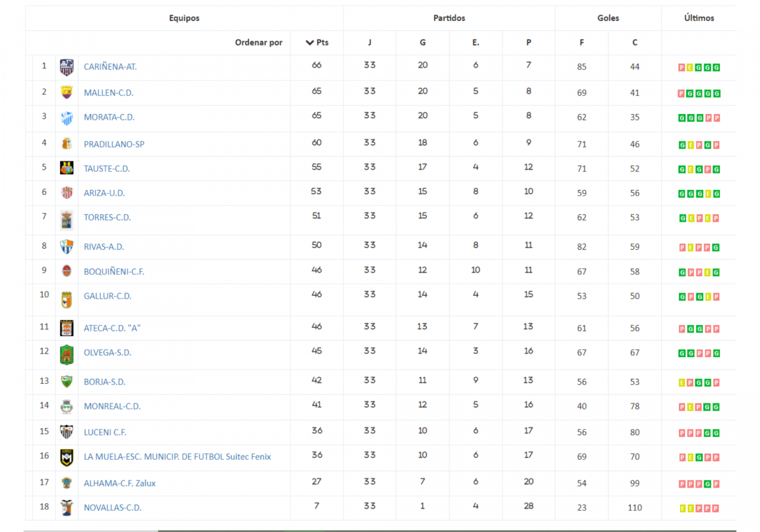Image resolution: width=760 pixels, height=532 pixels.
Task: Click the Tauste-C.D. team crest icon
Action: pos(66,168)
